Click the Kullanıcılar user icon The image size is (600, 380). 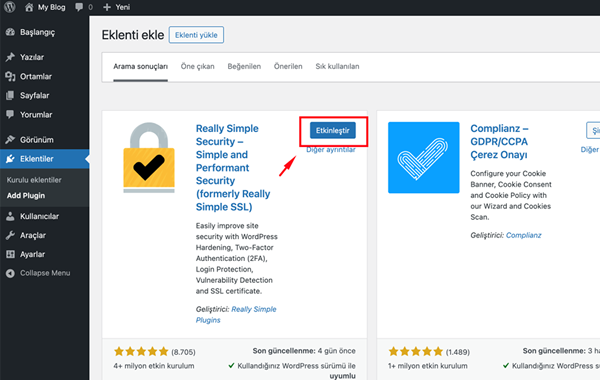point(10,216)
